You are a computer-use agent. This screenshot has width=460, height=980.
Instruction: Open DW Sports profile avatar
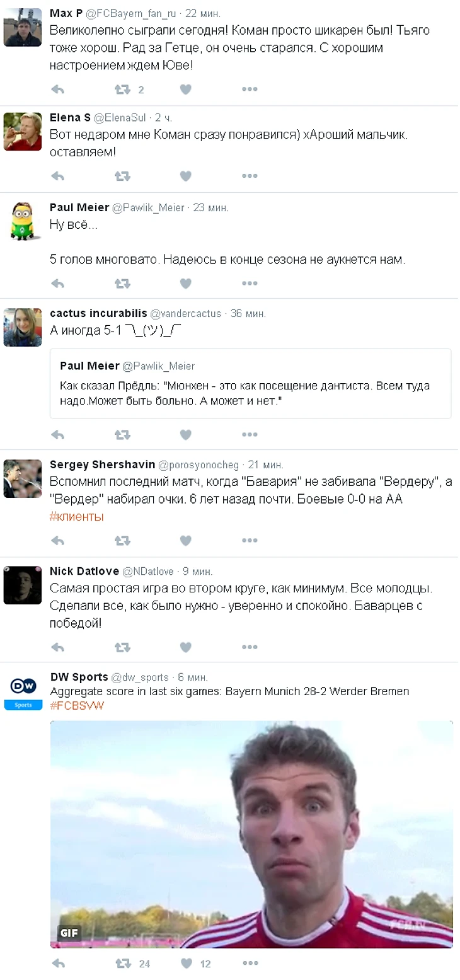click(23, 691)
